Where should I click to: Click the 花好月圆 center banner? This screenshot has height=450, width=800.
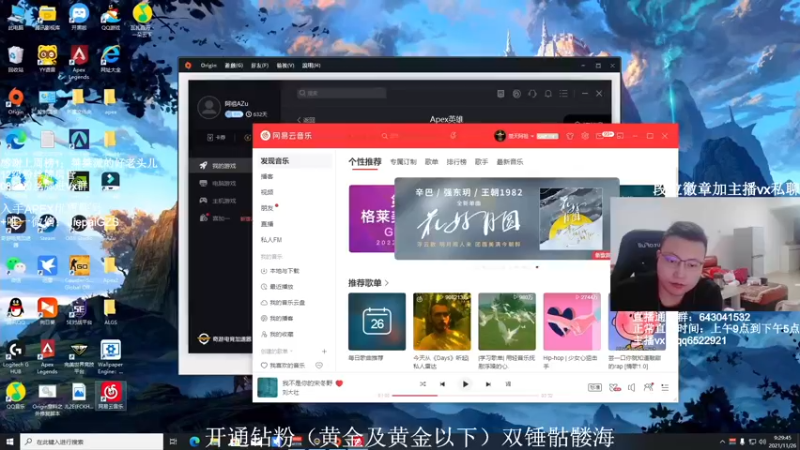(507, 218)
